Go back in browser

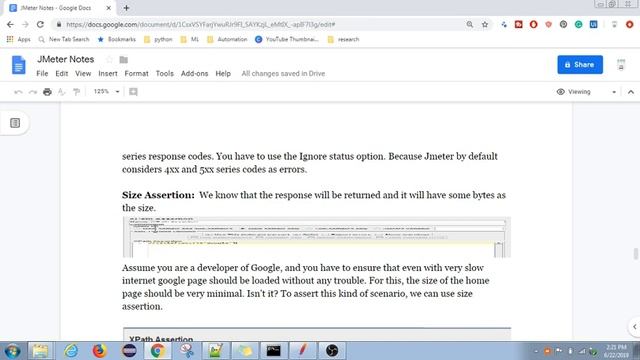(x=10, y=24)
